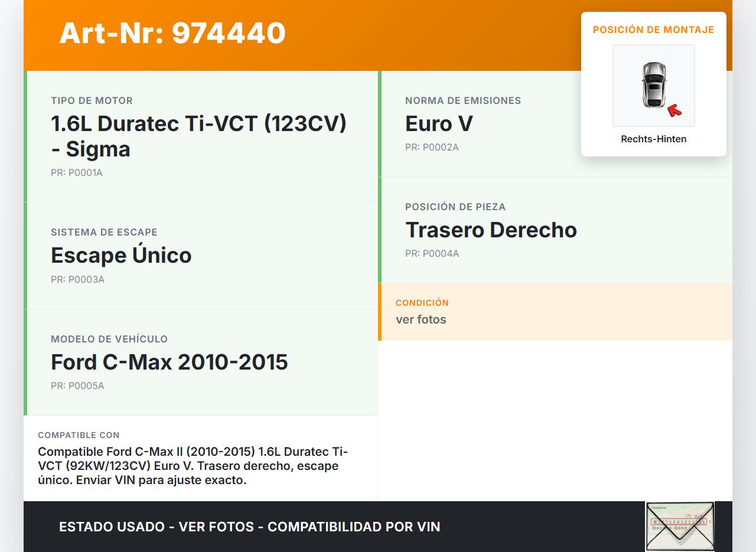The width and height of the screenshot is (756, 552).
Task: Click the ESTADO USADO footer banner text
Action: (250, 527)
